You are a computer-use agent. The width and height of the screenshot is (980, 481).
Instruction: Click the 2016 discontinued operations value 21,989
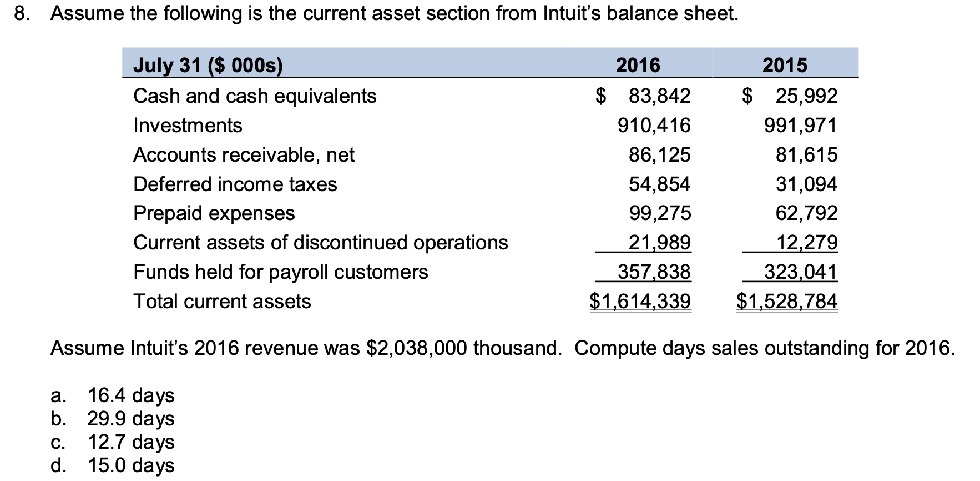tap(660, 243)
